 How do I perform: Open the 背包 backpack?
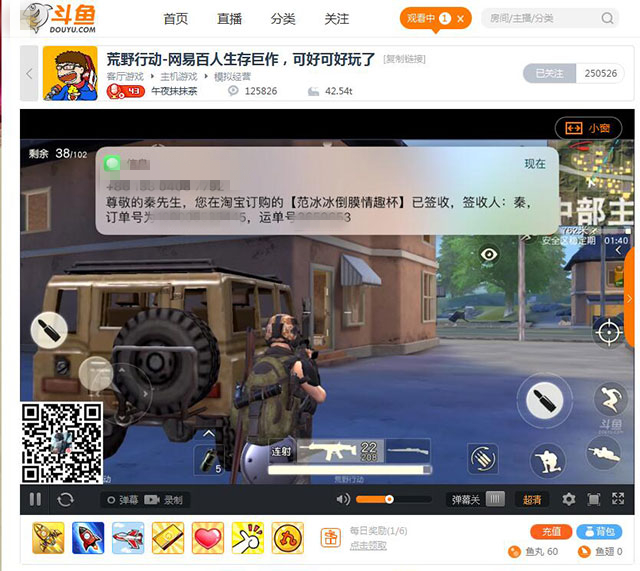pyautogui.click(x=601, y=531)
